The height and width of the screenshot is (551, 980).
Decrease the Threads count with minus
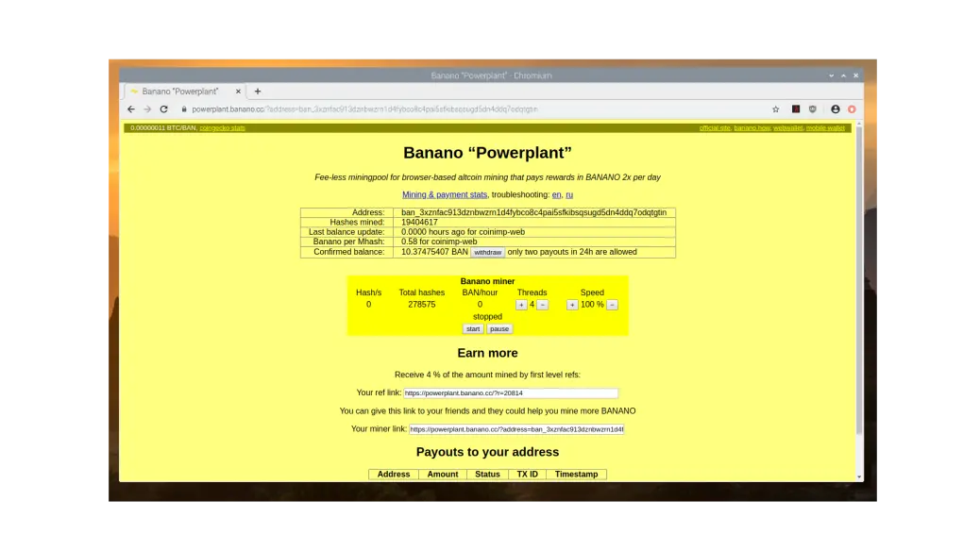coord(543,305)
